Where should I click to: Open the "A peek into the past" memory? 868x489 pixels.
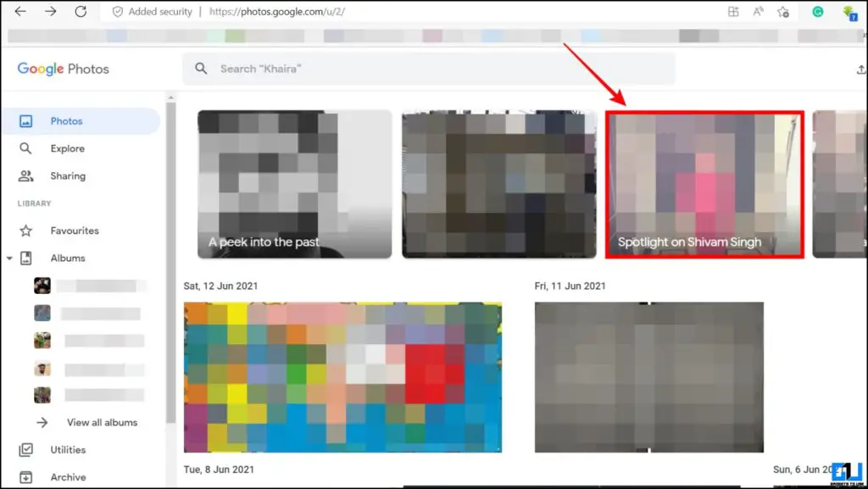294,184
